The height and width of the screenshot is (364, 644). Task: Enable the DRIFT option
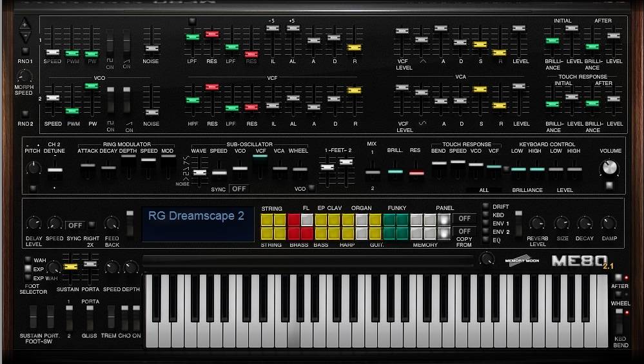pyautogui.click(x=485, y=207)
